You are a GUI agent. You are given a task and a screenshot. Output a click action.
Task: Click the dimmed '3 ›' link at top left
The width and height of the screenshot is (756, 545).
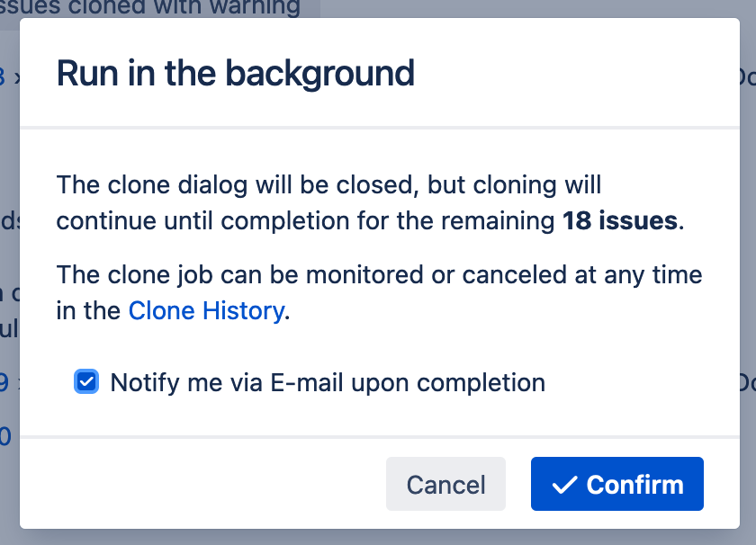(7, 77)
